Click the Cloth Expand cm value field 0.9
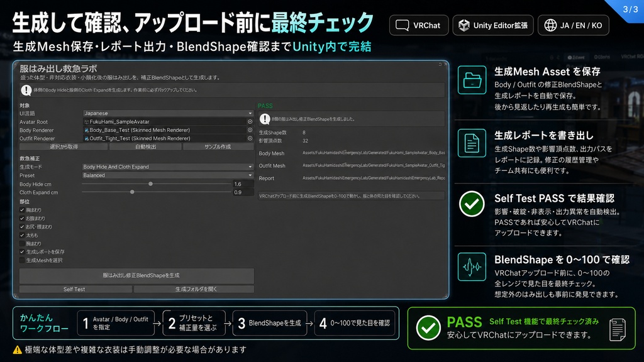Viewport: 644px width, 362px height. (243, 192)
